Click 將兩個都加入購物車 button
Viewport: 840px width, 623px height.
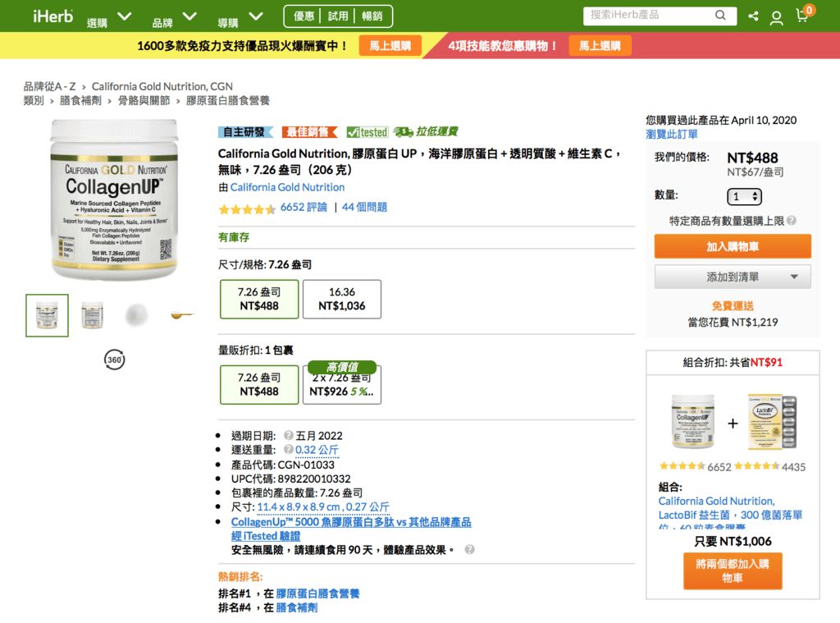(733, 571)
